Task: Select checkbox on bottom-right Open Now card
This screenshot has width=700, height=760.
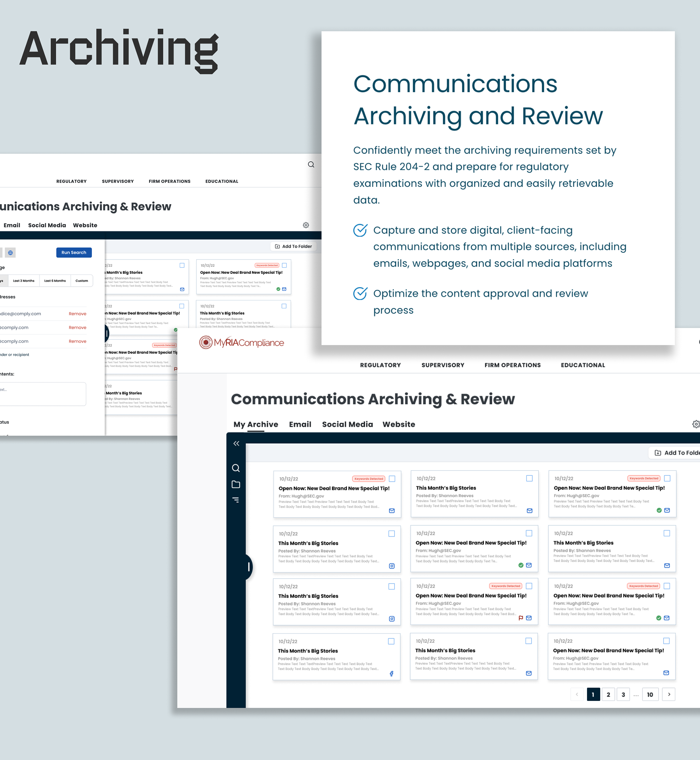Action: tap(666, 641)
